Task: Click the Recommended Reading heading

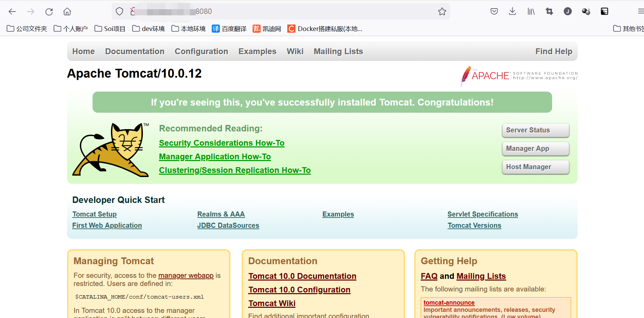Action: coord(211,128)
